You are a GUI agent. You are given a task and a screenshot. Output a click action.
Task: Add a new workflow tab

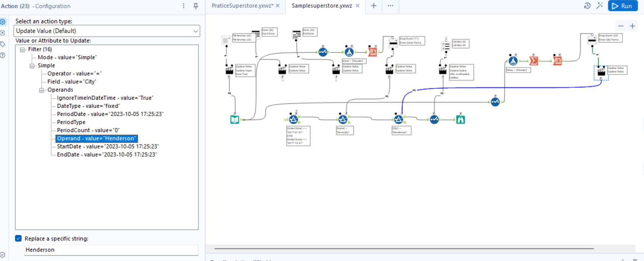374,6
